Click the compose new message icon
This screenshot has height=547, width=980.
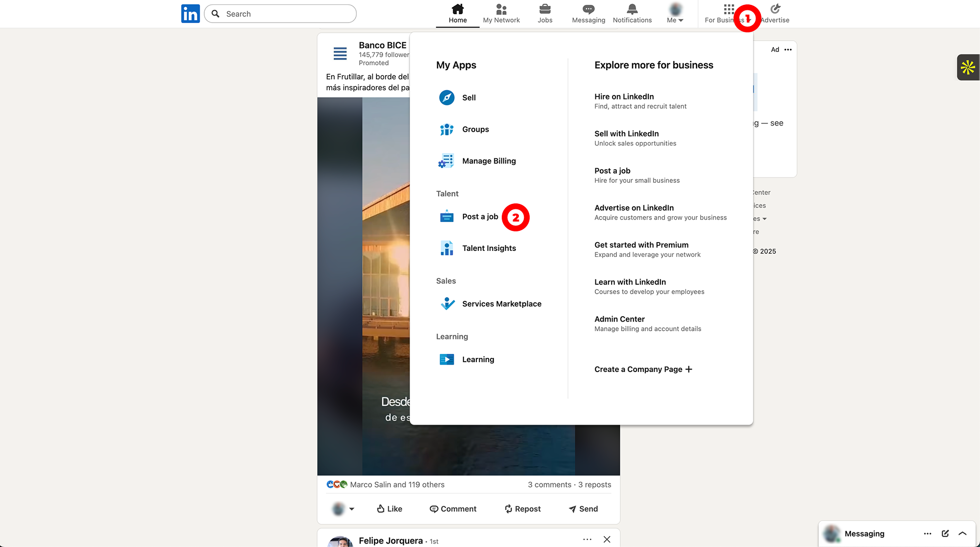(x=945, y=533)
